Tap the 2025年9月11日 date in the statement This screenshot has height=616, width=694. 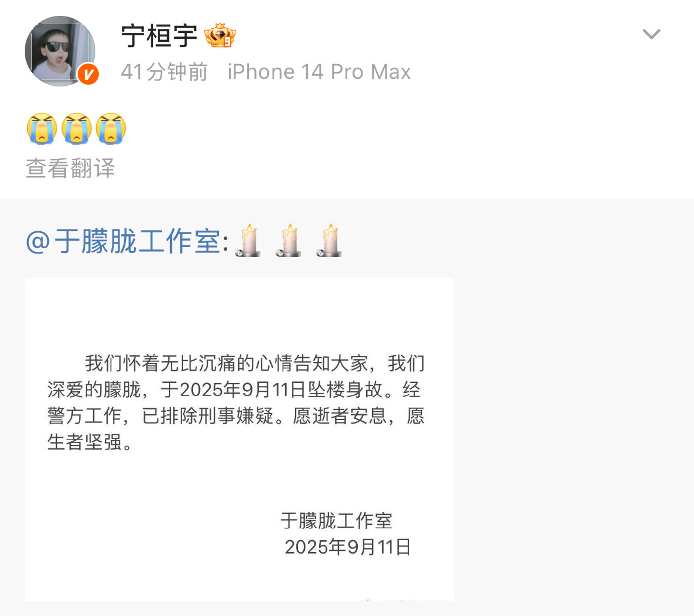348,547
